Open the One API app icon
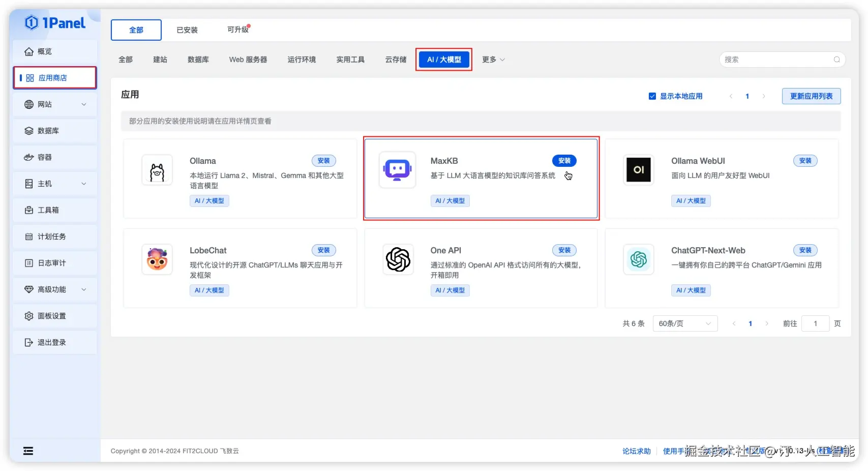868x471 pixels. (398, 259)
